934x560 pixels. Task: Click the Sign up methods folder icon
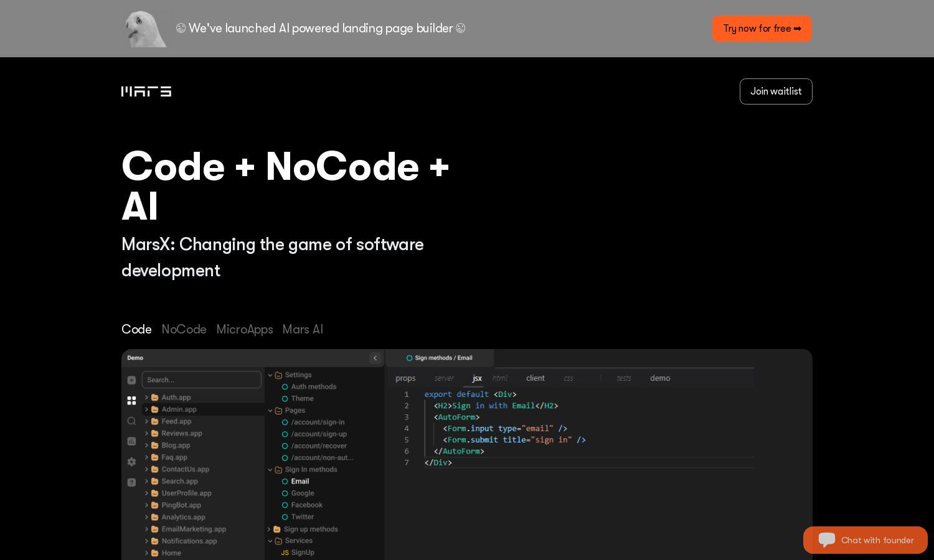(x=278, y=530)
